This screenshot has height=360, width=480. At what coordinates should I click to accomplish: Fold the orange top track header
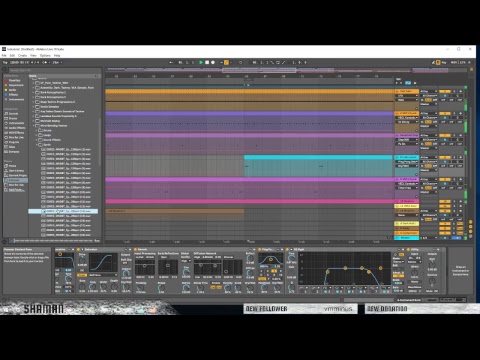(x=397, y=91)
